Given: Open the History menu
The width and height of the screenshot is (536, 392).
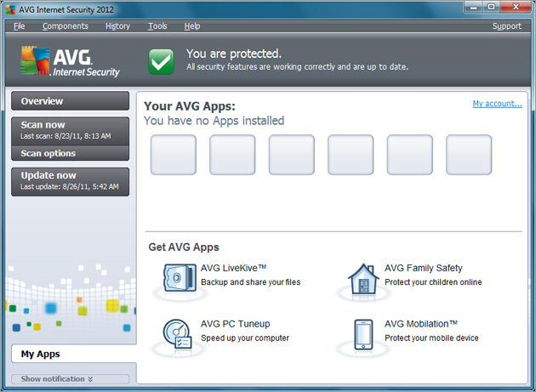Looking at the screenshot, I should click(x=117, y=26).
